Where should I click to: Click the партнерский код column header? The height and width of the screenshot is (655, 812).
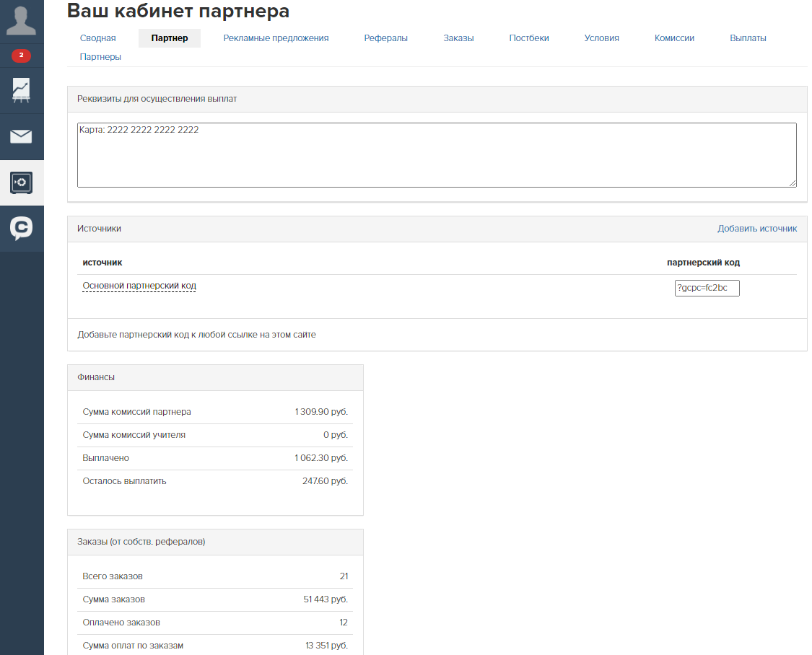click(x=703, y=263)
